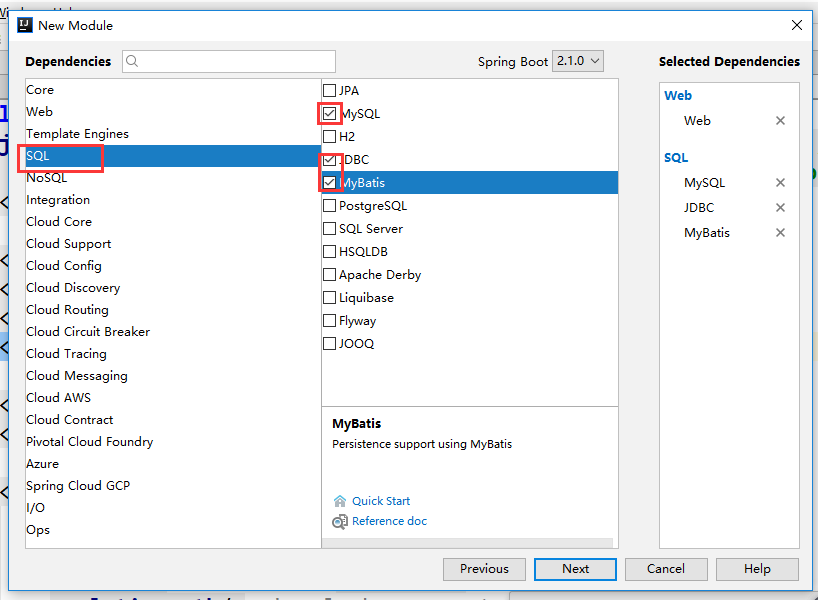Click the Previous button
This screenshot has width=818, height=600.
tap(484, 569)
